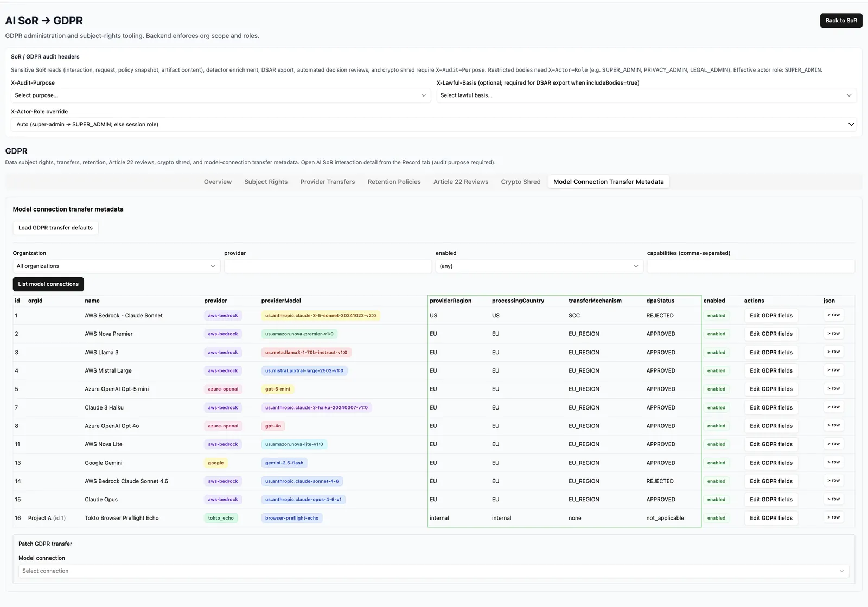
Task: Expand json row for AWS Bedrock - Claude Sonnet
Action: 833,315
